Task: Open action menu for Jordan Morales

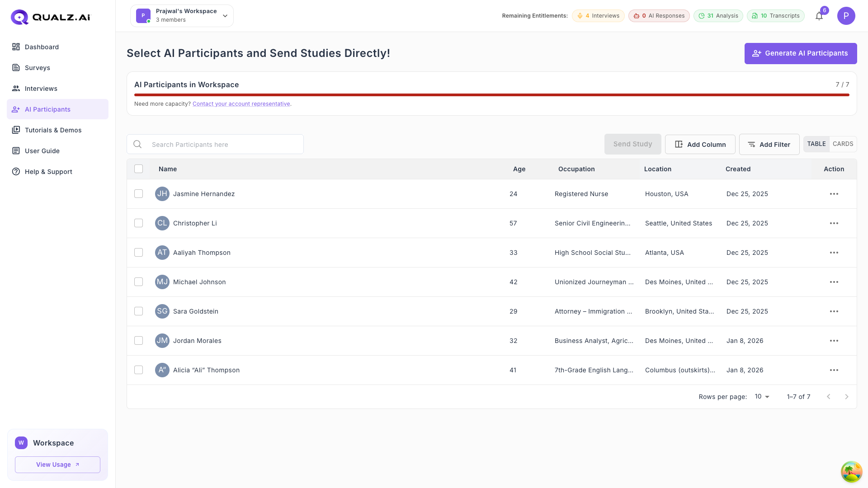Action: (x=834, y=341)
